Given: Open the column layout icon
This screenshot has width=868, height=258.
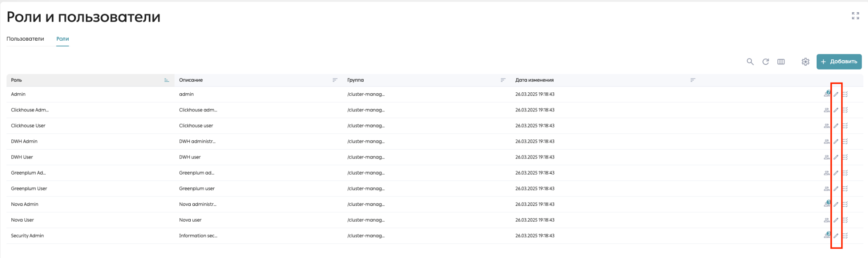Looking at the screenshot, I should (781, 62).
